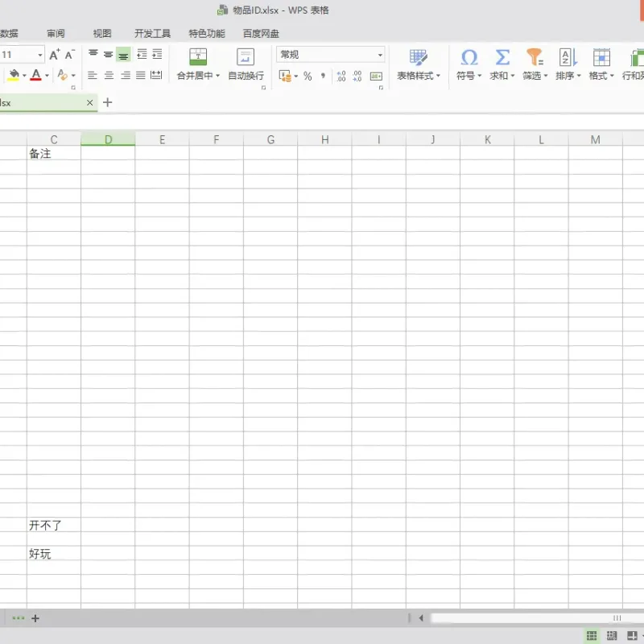The height and width of the screenshot is (644, 644).
Task: Align text left horizontally
Action: (93, 75)
